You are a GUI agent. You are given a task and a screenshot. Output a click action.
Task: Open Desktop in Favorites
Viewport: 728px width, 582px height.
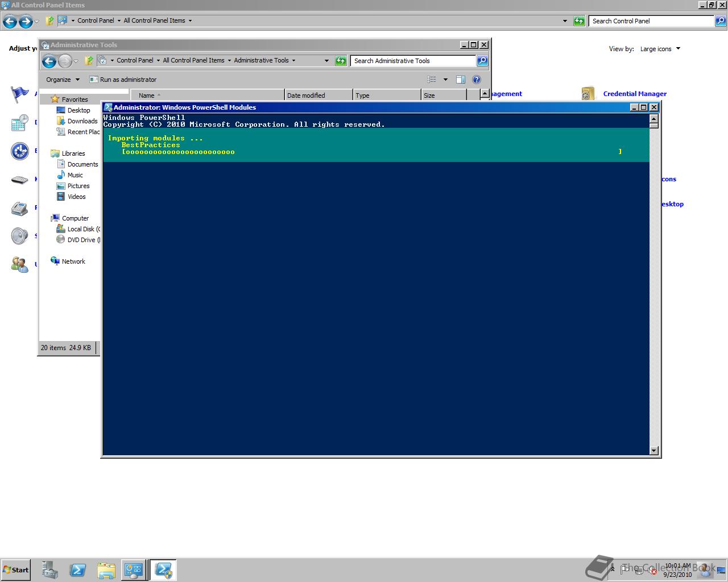pyautogui.click(x=78, y=110)
